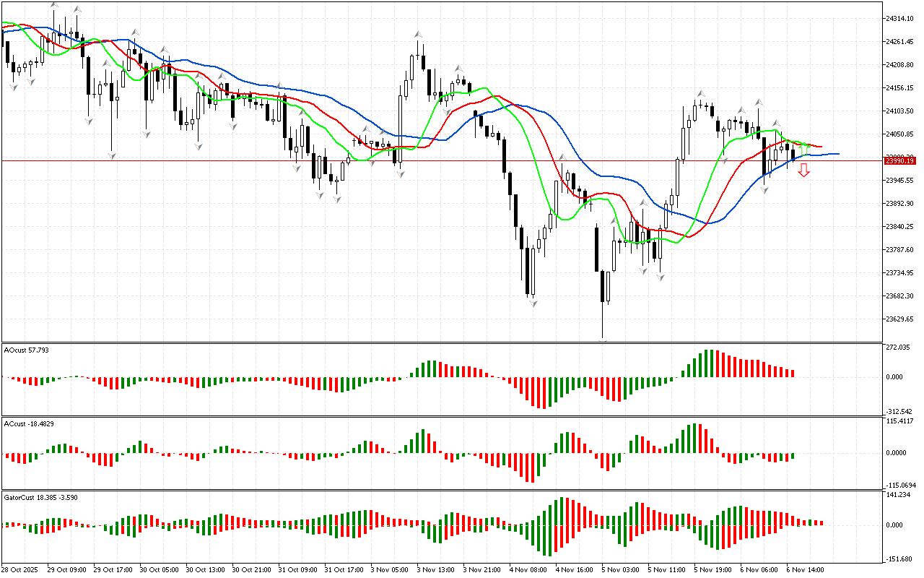Click the down fractal under 4 Nov low

pos(533,303)
